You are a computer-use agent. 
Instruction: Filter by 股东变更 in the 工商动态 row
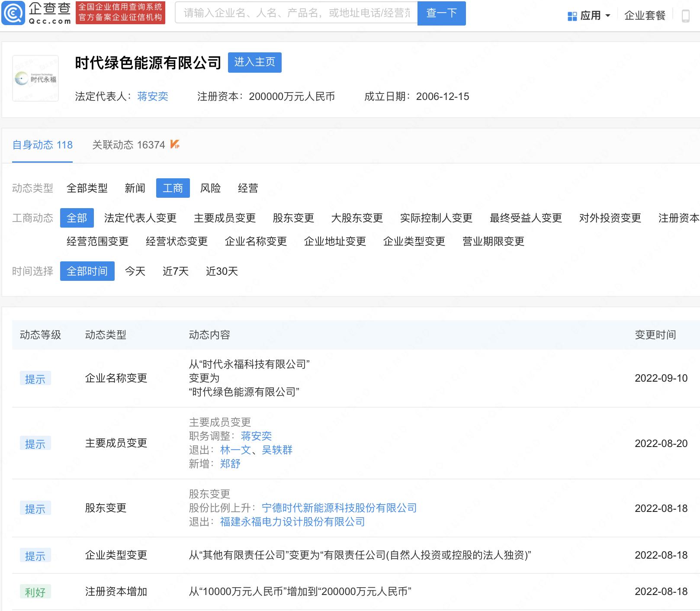coord(293,218)
